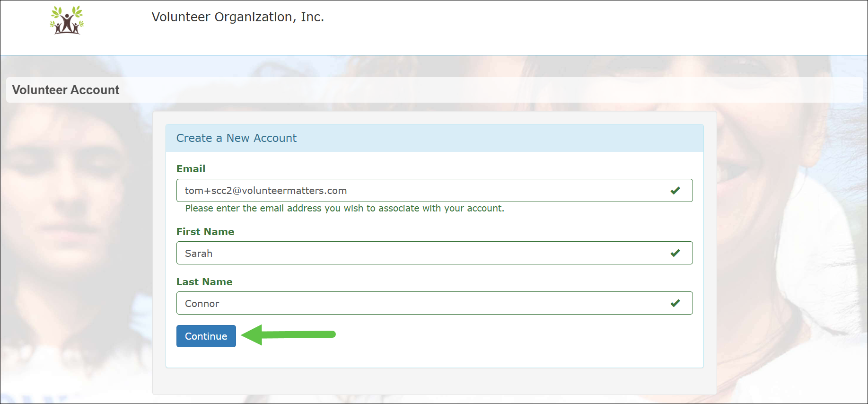868x404 pixels.
Task: Click the Volunteer Organization, Inc. title
Action: point(238,17)
